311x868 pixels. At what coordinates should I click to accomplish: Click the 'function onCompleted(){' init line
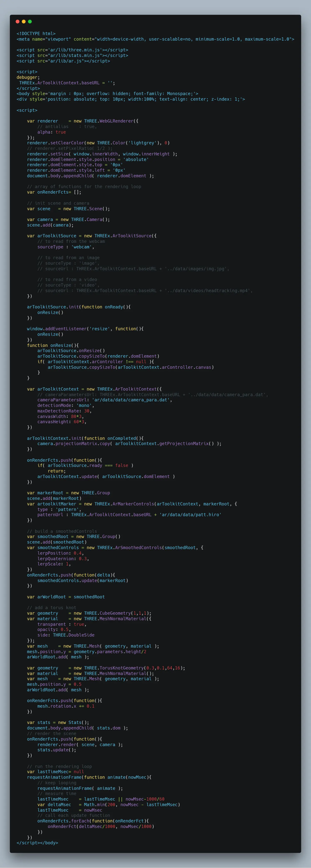tap(85, 438)
